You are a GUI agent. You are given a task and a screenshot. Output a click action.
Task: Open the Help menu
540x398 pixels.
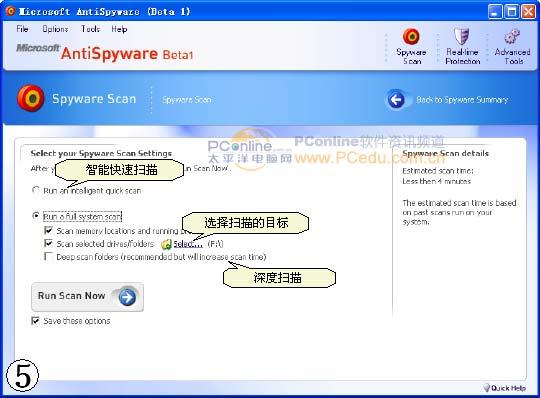pyautogui.click(x=119, y=29)
